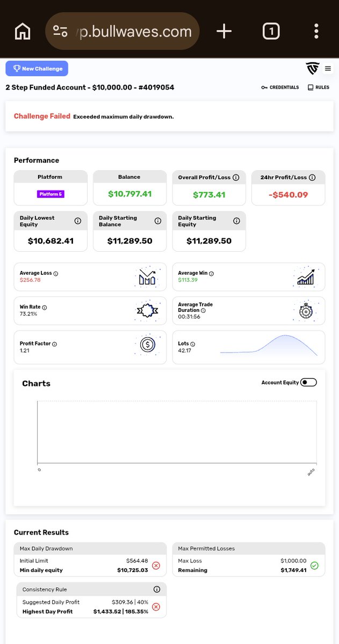This screenshot has width=339, height=644.
Task: Toggle the Account Equity switch
Action: coord(308,383)
